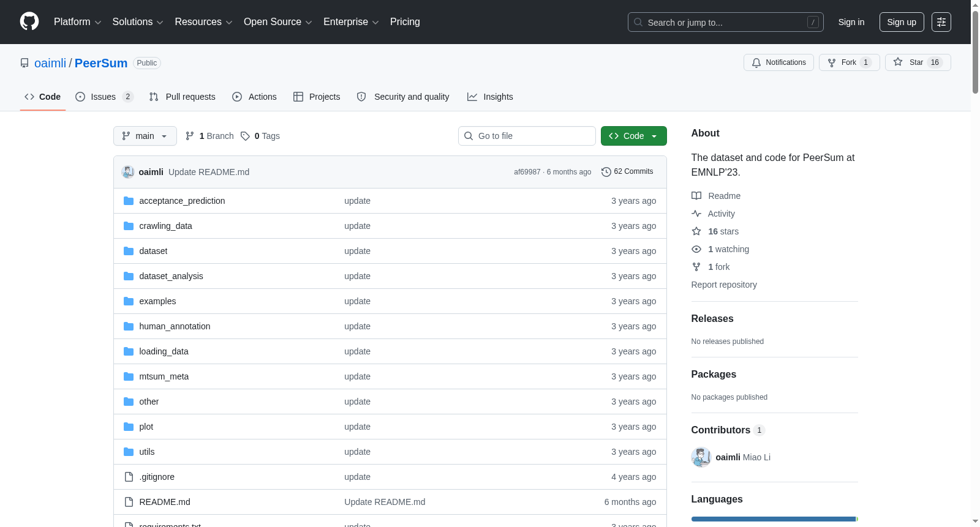Screen dimensions: 980x527
Task: Click the dataset_analysis folder icon
Action: pos(129,276)
